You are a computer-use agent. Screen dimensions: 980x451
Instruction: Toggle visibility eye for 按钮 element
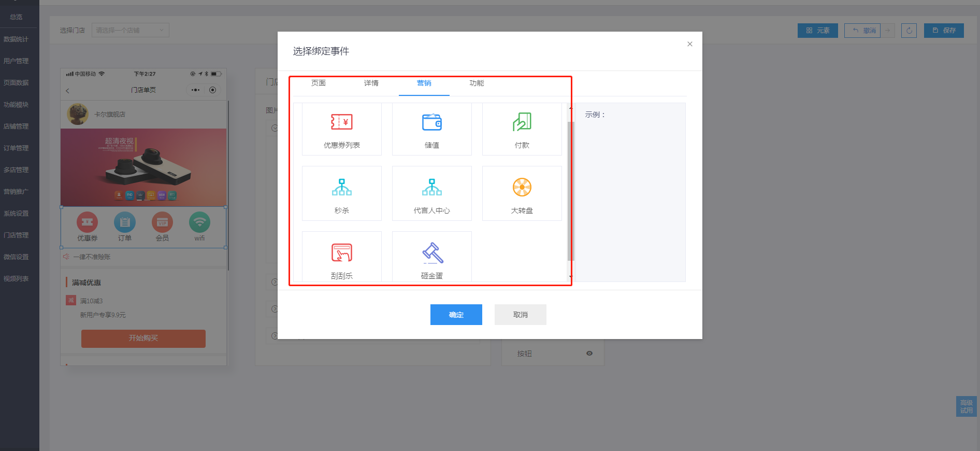(589, 354)
